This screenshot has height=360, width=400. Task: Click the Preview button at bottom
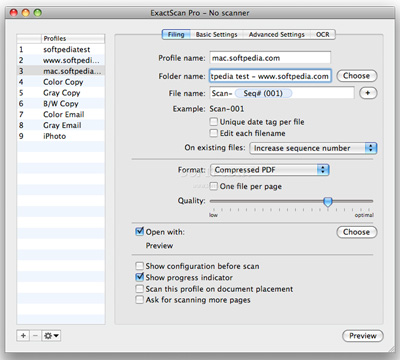pos(363,336)
